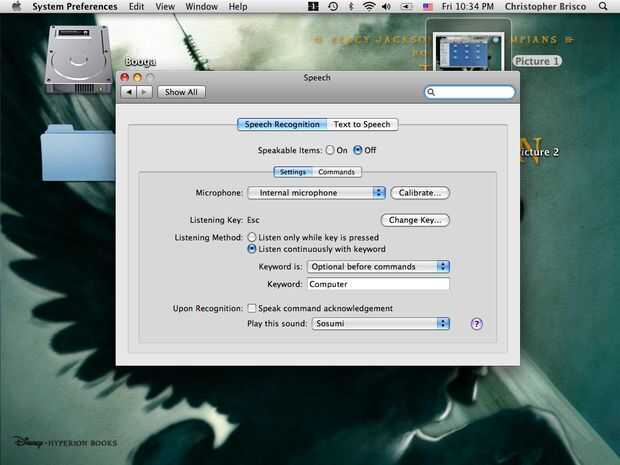Turn Speakable Items Off
The width and height of the screenshot is (620, 465).
(357, 150)
